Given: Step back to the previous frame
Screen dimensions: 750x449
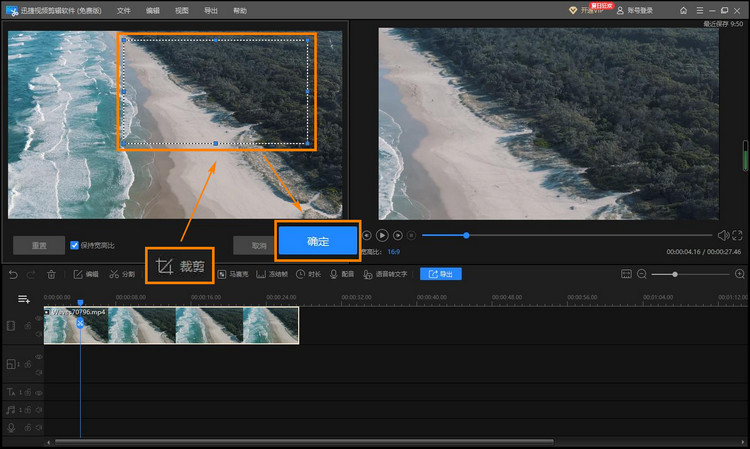Looking at the screenshot, I should [x=367, y=235].
